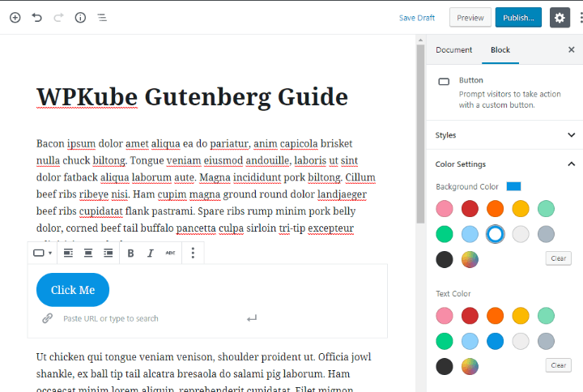Toggle the settings gear sidebar button
Screen dimensions: 583x392
click(560, 18)
